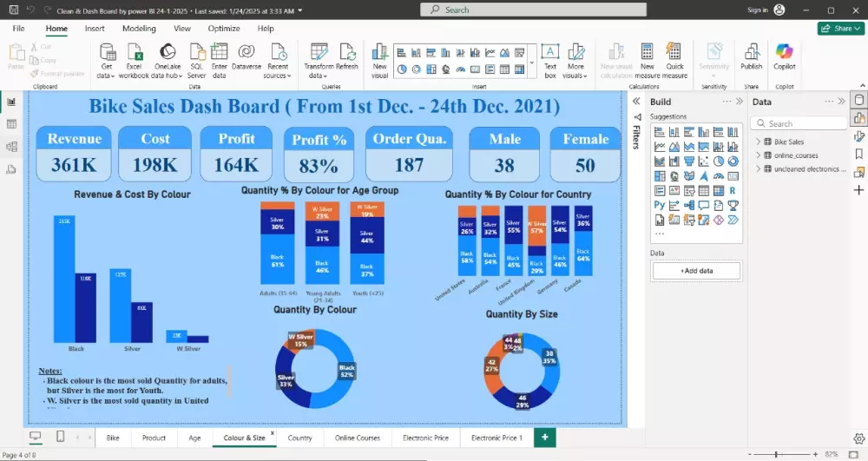Select the Treemap visual in the Build pane

tap(660, 176)
